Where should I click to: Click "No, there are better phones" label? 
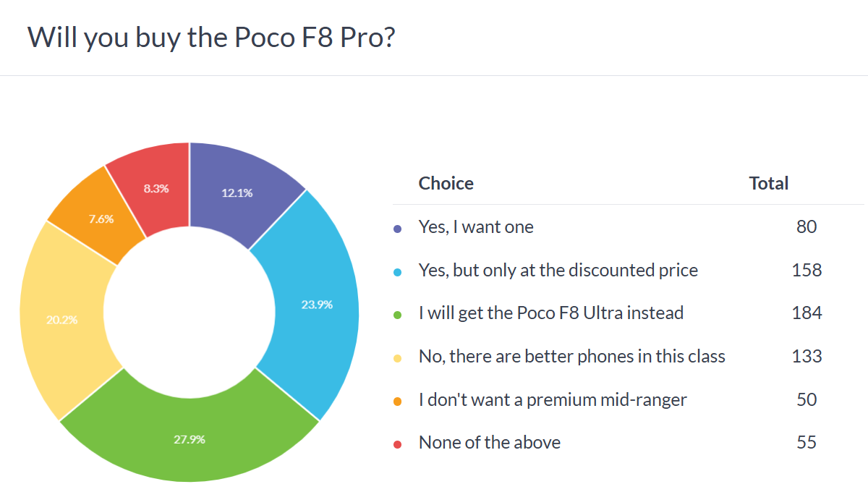coord(571,356)
